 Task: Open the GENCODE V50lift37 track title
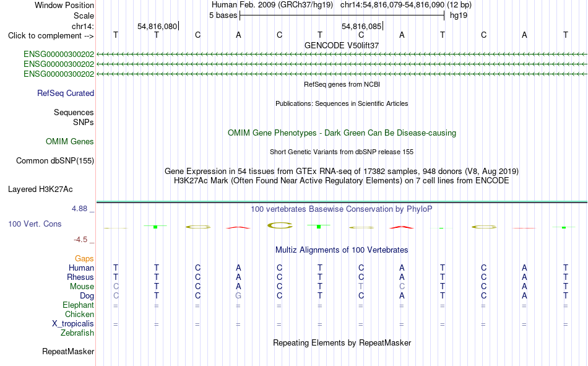pos(342,45)
